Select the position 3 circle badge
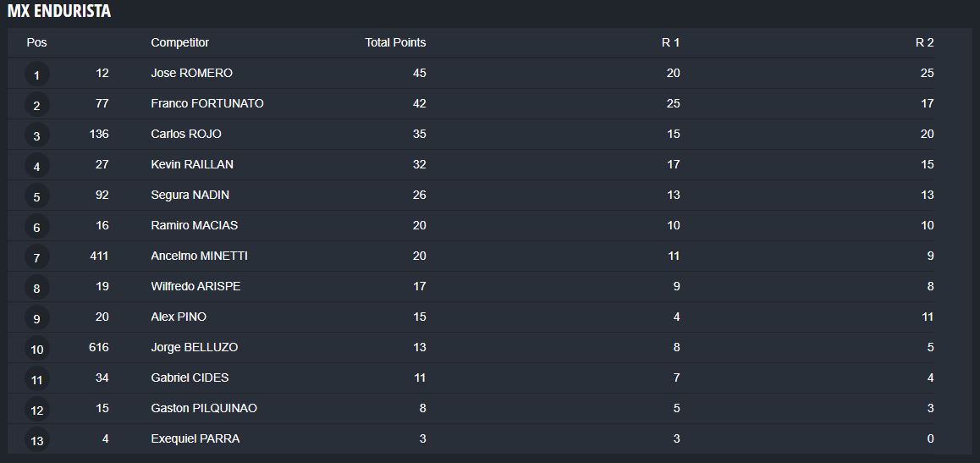Image resolution: width=980 pixels, height=463 pixels. [x=37, y=135]
